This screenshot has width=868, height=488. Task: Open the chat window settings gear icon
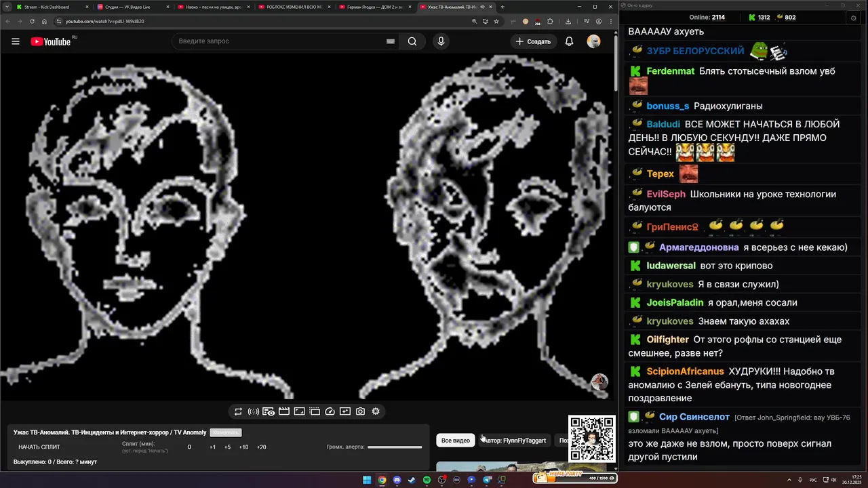pos(853,18)
